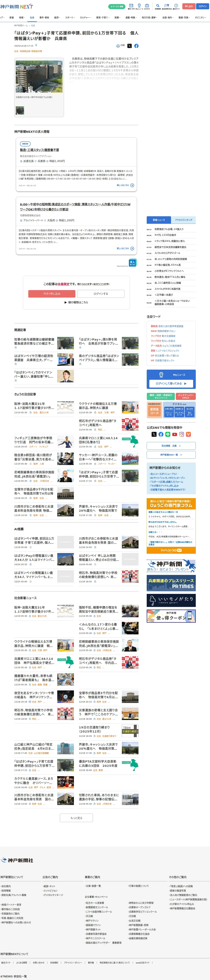This screenshot has height=980, width=210.
Task: Open the orange SNS icon after Instagram
Action: tap(188, 434)
